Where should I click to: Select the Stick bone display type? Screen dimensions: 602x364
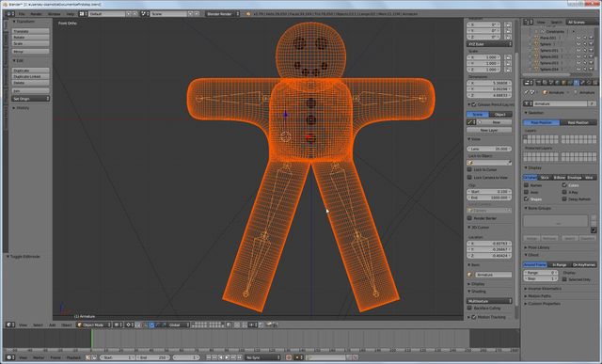click(x=545, y=178)
